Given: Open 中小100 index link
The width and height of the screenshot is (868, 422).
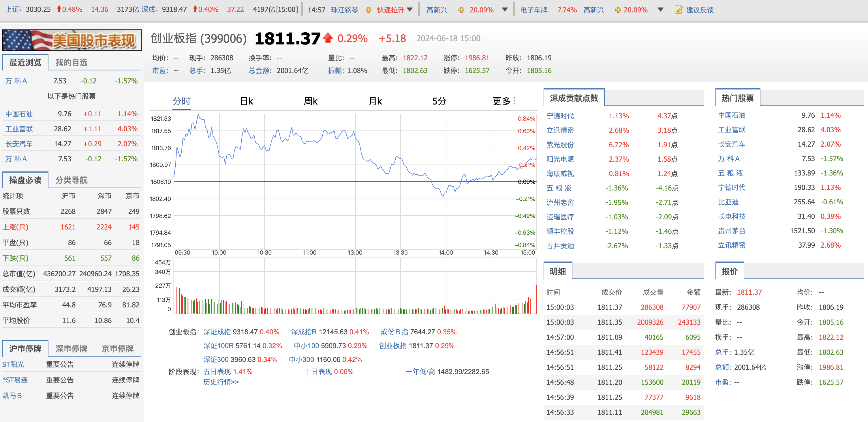Looking at the screenshot, I should pyautogui.click(x=306, y=346).
